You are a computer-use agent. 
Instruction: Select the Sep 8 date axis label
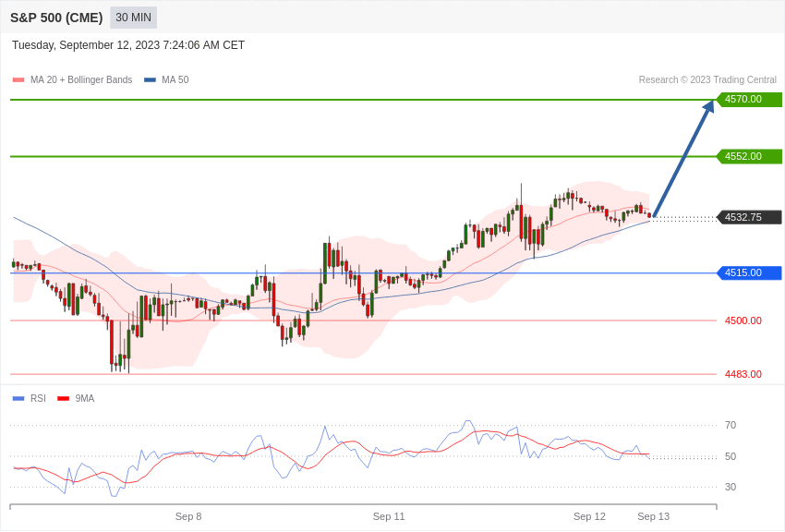pyautogui.click(x=188, y=516)
